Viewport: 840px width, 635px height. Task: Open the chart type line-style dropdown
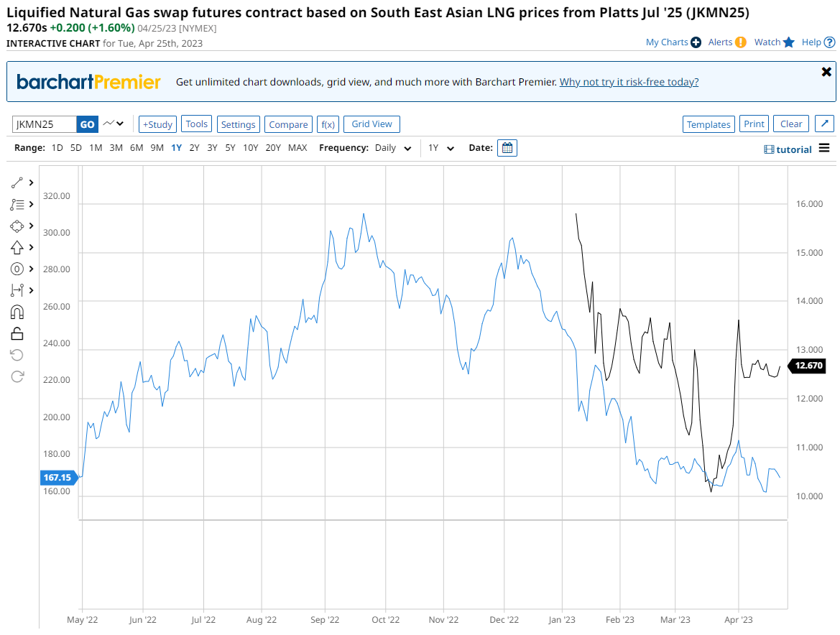click(x=114, y=124)
